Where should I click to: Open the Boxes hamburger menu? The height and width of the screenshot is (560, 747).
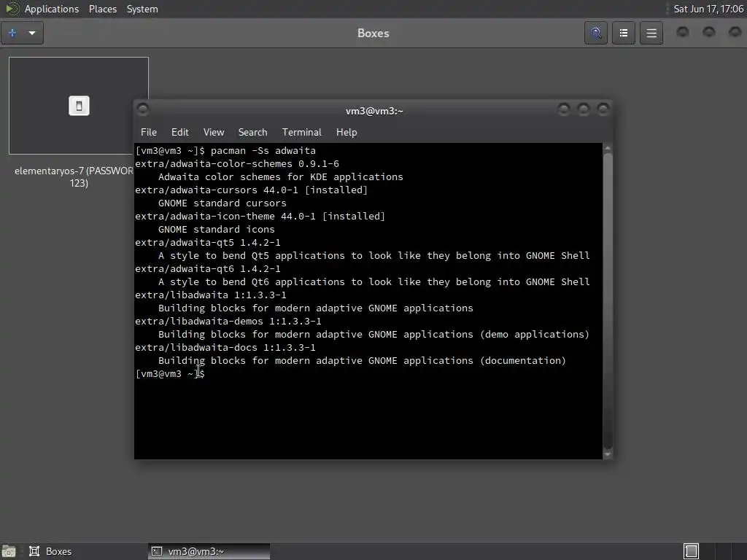(651, 33)
